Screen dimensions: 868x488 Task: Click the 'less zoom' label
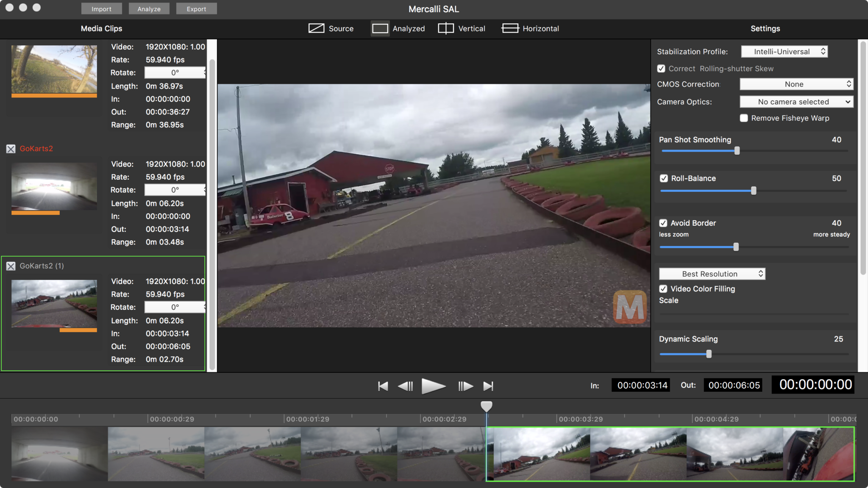coord(673,234)
